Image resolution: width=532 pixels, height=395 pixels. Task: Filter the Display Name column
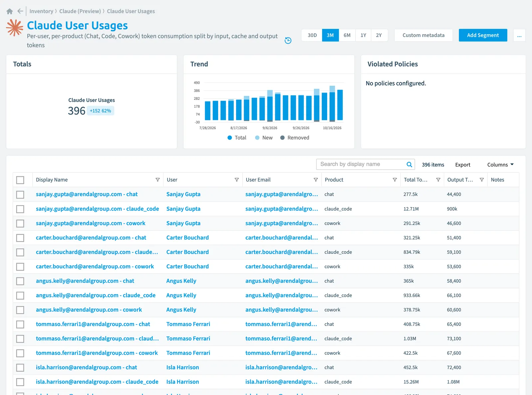click(158, 180)
